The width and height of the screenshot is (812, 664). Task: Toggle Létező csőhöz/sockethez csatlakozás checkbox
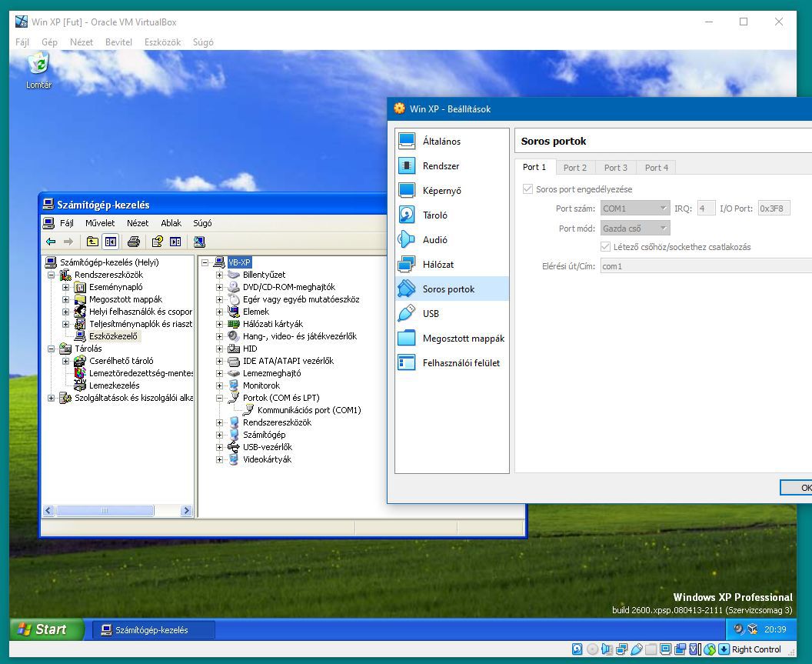[605, 247]
